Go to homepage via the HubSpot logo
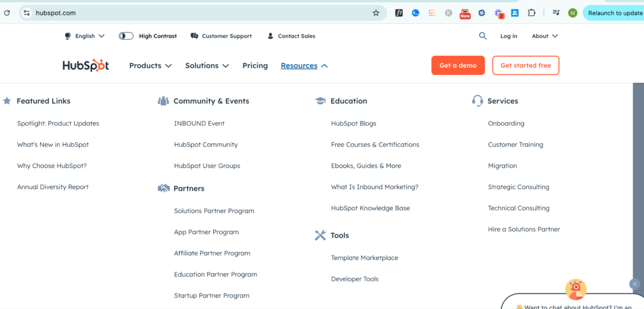644x309 pixels. click(x=86, y=65)
